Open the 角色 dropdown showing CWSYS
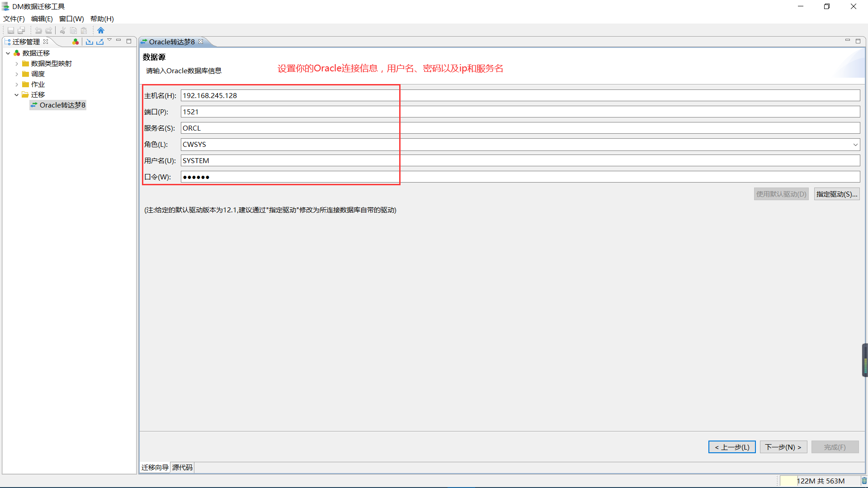Image resolution: width=868 pixels, height=488 pixels. pyautogui.click(x=855, y=145)
